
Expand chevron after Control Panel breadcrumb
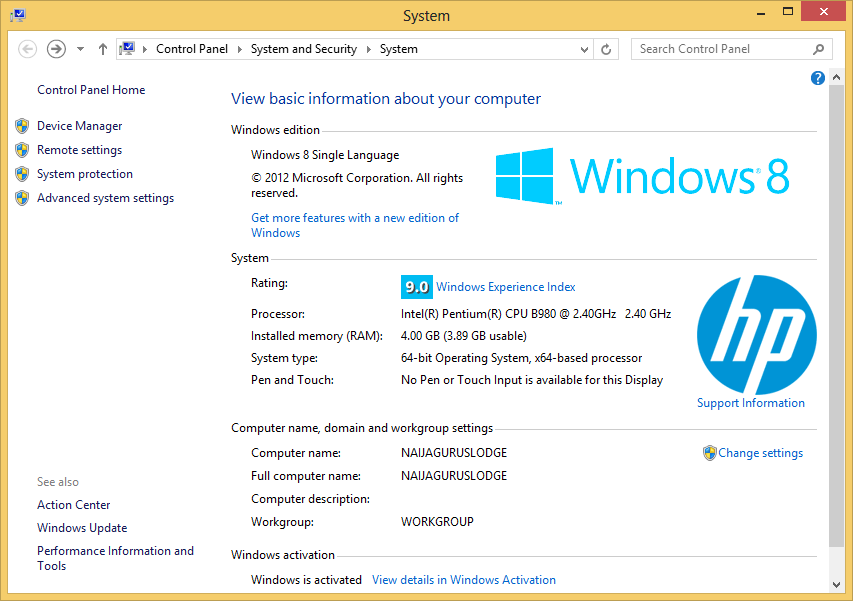pos(239,49)
